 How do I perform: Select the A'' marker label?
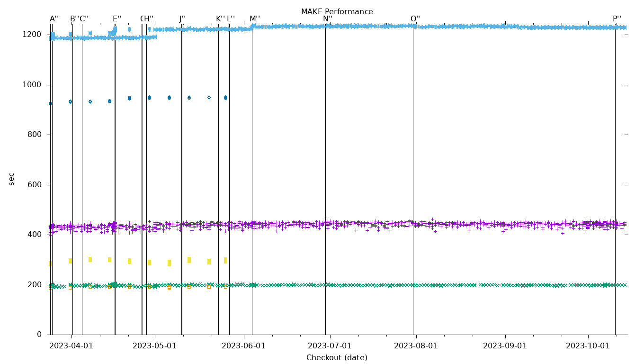(54, 19)
